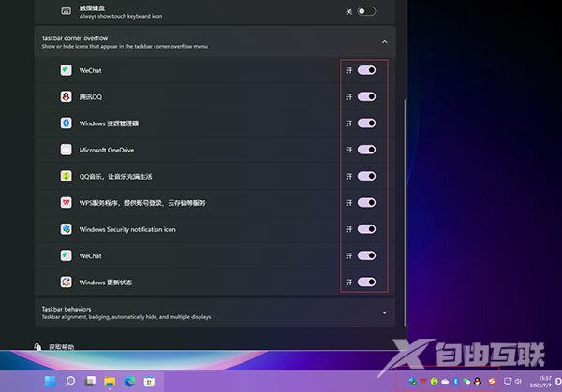Click the Windows Security shield icon in the system tray

click(x=412, y=382)
